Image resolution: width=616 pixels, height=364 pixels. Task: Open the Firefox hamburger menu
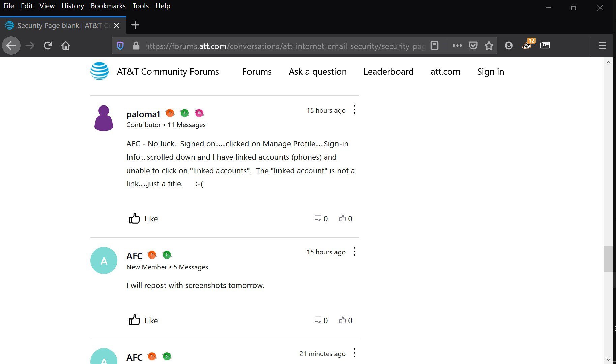602,45
